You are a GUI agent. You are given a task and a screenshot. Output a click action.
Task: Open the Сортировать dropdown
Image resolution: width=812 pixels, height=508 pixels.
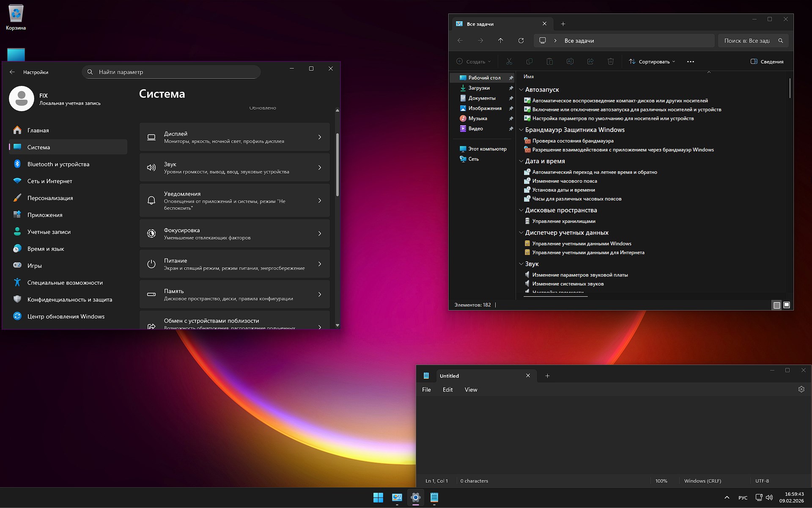[652, 62]
